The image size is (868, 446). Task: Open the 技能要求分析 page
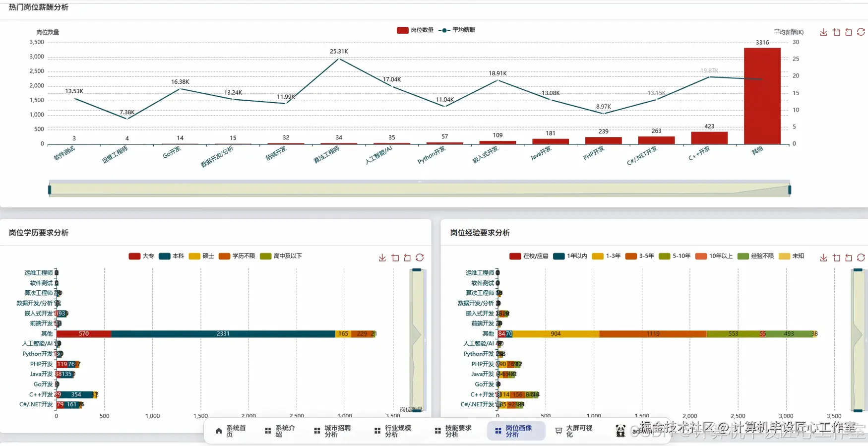click(453, 431)
